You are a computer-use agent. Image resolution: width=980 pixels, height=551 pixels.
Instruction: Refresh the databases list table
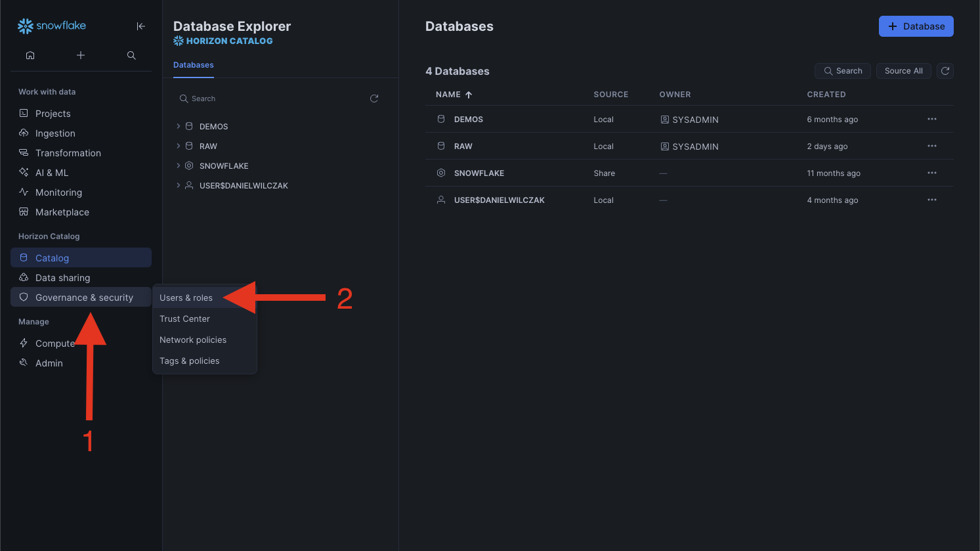[x=945, y=71]
